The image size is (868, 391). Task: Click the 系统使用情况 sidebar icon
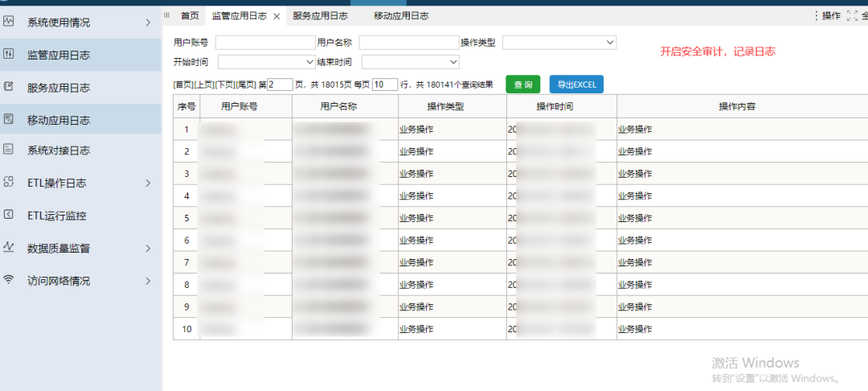(x=9, y=22)
